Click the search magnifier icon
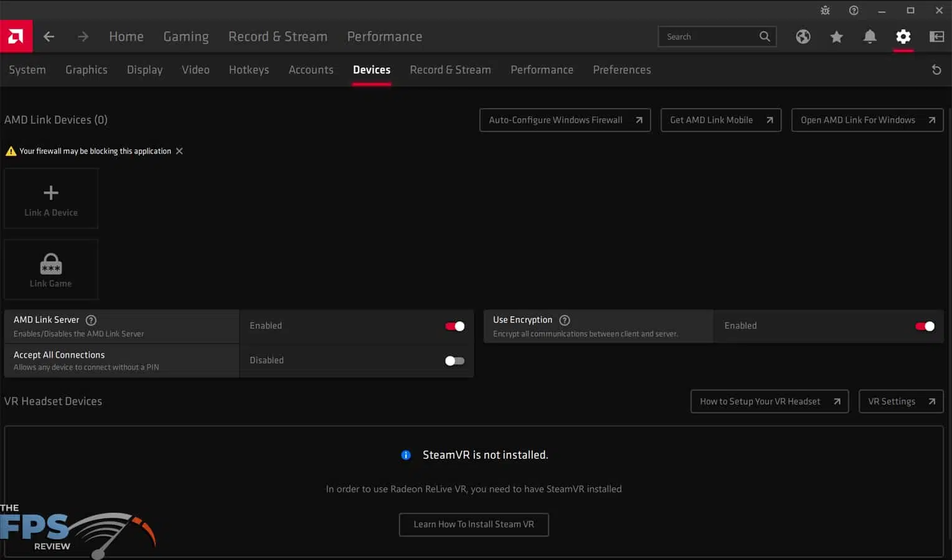The width and height of the screenshot is (952, 560). [x=765, y=36]
